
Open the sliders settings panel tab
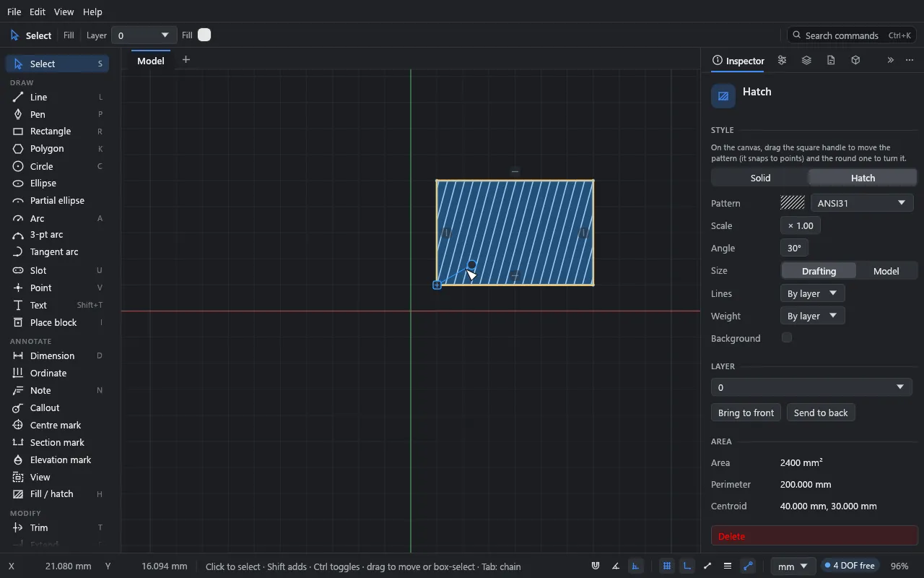click(x=782, y=61)
